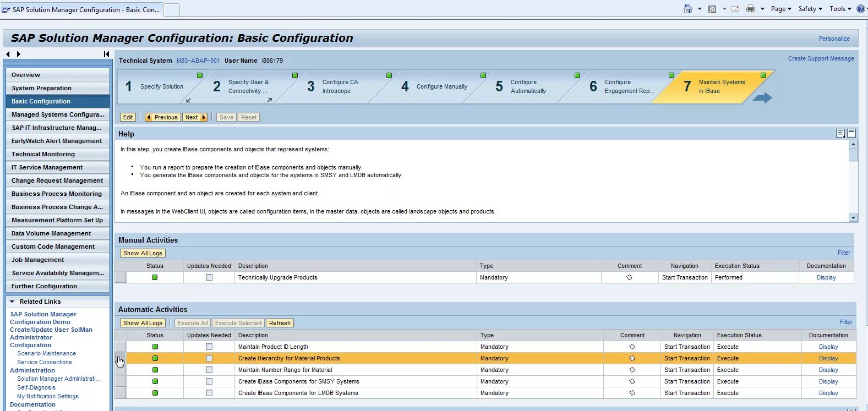Open dropdown arrow next to printer icon
Screen dimensions: 868x411
(x=762, y=9)
